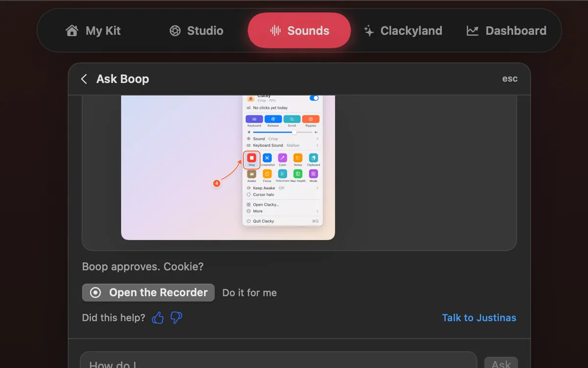
Task: Select the text 'Boop approves. Cookie?'
Action: point(143,267)
